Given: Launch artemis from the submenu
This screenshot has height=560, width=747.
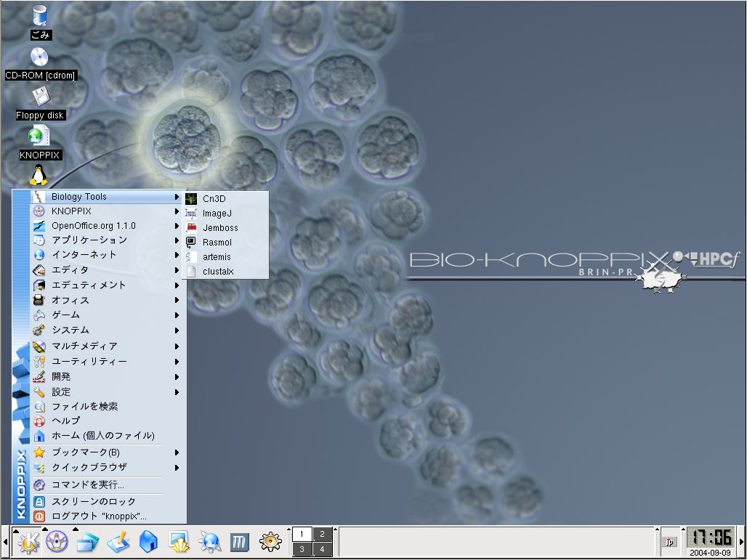Looking at the screenshot, I should click(225, 257).
